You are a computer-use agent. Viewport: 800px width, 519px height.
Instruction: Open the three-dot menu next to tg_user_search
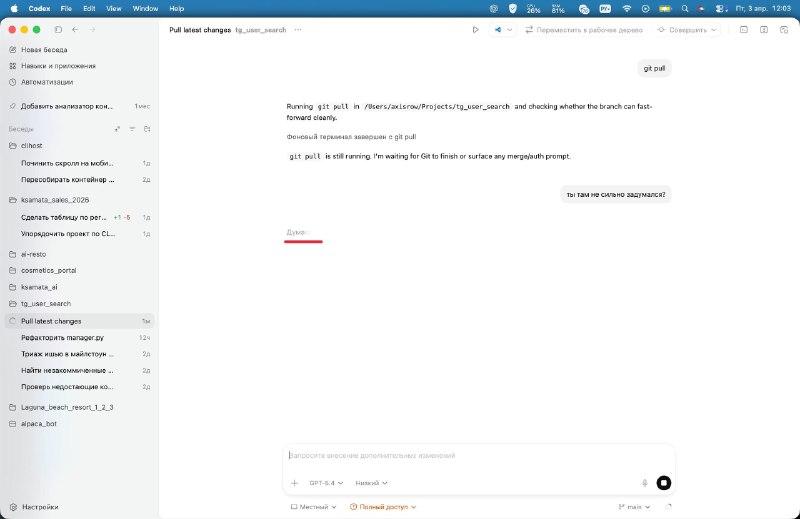298,30
